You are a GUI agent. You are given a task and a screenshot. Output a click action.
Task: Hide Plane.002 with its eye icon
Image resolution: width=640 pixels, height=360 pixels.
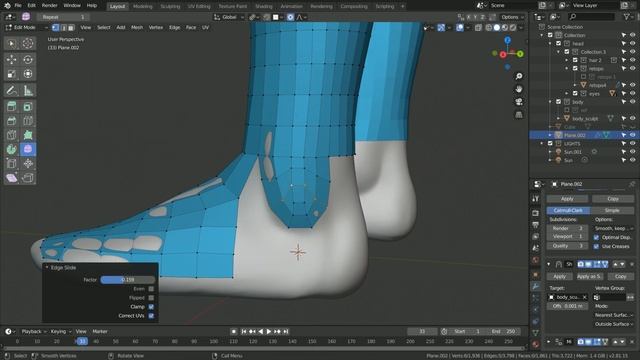coord(632,135)
